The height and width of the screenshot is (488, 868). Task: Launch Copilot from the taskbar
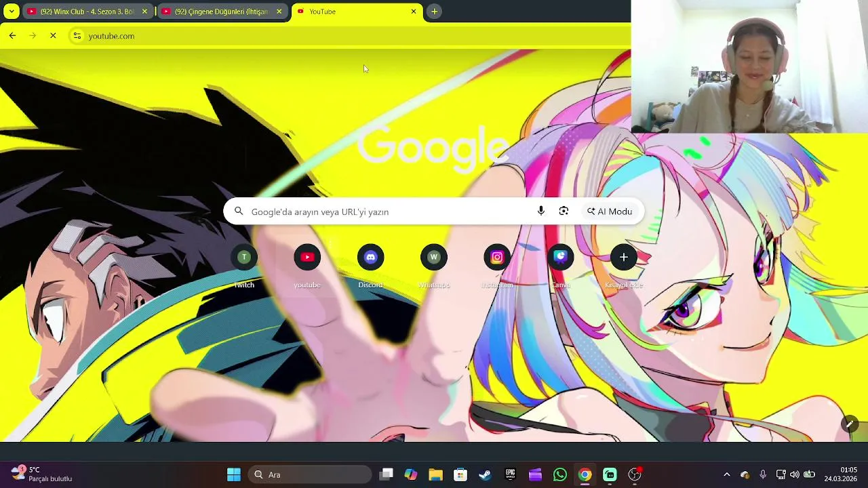pyautogui.click(x=411, y=474)
